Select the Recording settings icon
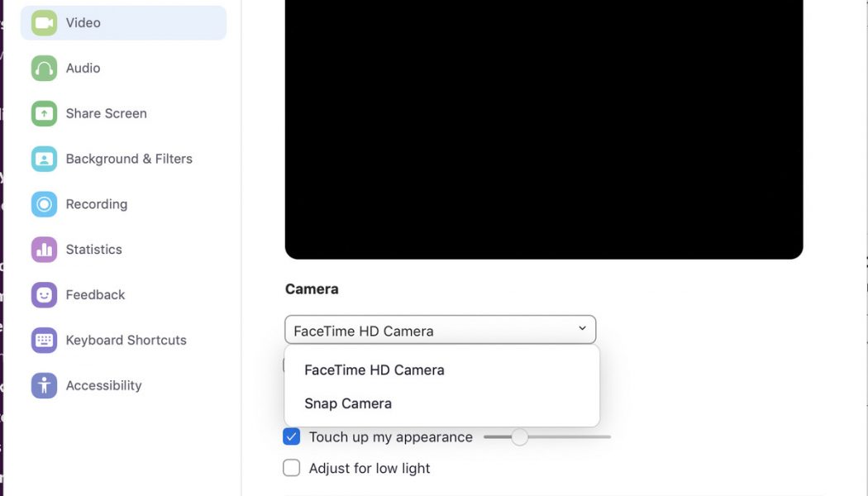The width and height of the screenshot is (868, 496). (44, 203)
